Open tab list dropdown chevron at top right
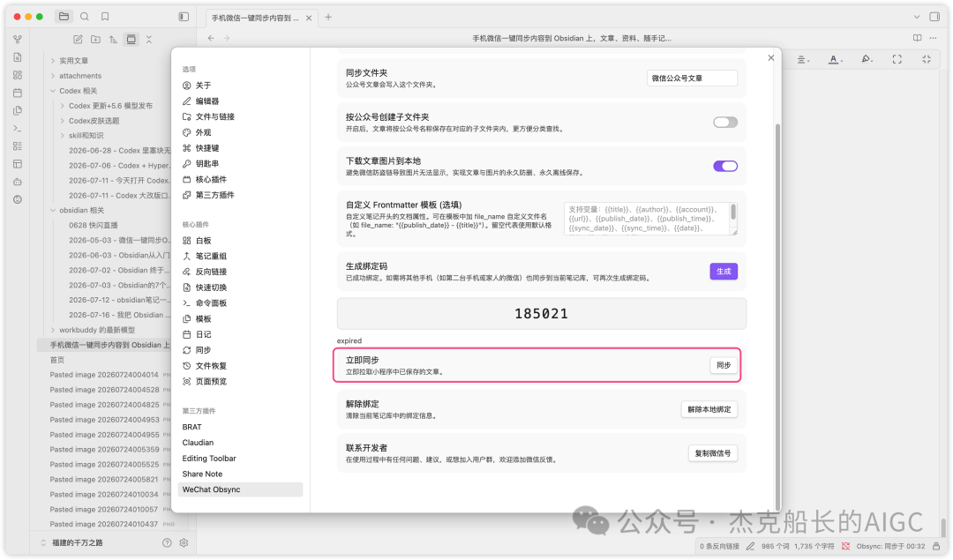This screenshot has width=953, height=560. [917, 17]
